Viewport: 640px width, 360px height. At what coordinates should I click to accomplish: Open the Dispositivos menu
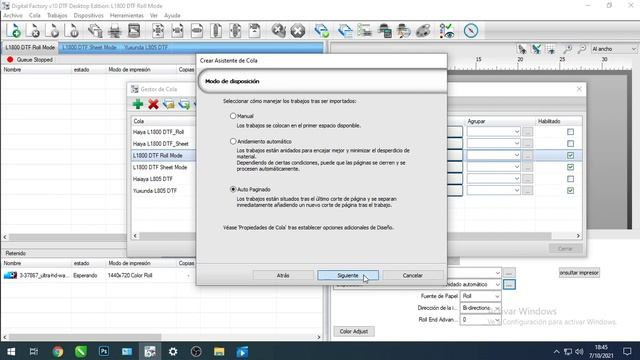[x=89, y=15]
